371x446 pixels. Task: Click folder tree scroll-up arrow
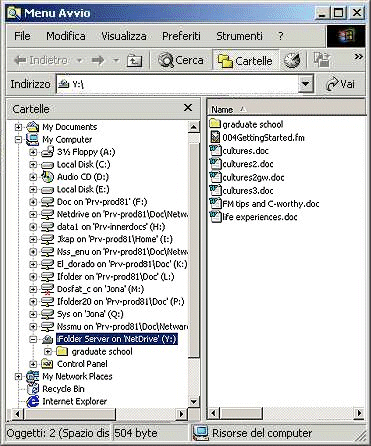[x=194, y=127]
